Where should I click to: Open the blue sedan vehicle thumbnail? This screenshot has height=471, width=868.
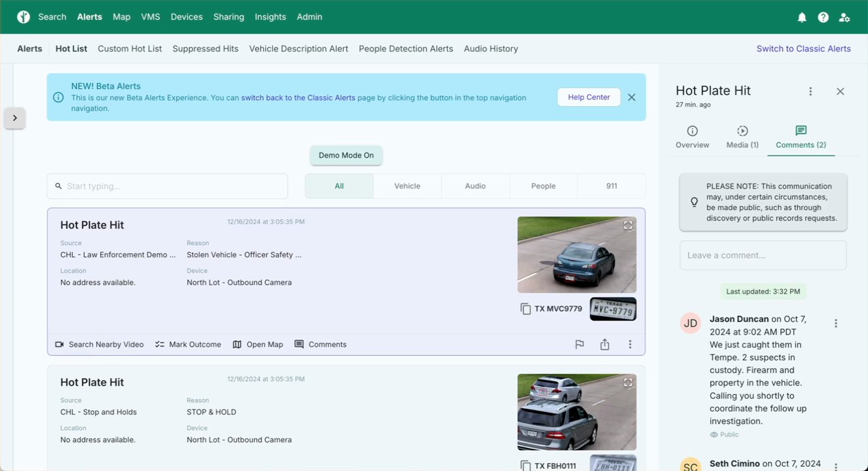pyautogui.click(x=577, y=255)
